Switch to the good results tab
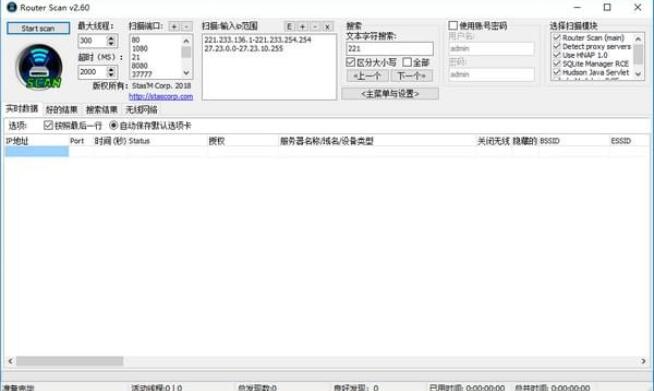The width and height of the screenshot is (654, 391). click(62, 110)
